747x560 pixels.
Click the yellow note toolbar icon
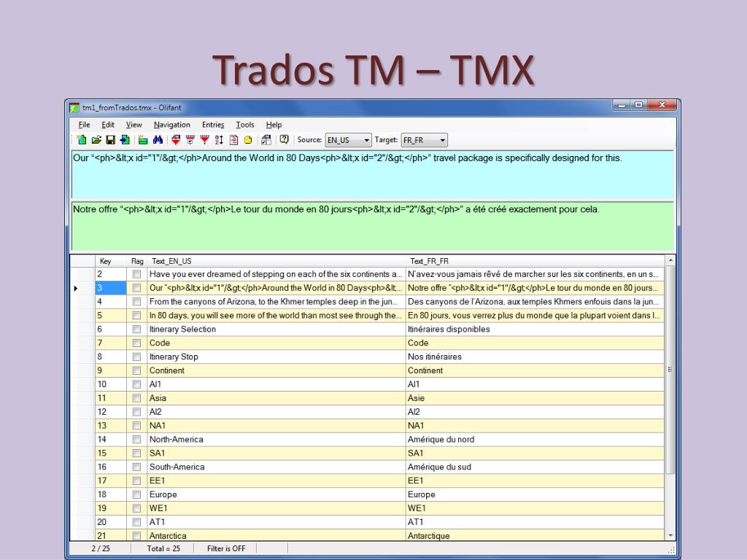pyautogui.click(x=248, y=139)
